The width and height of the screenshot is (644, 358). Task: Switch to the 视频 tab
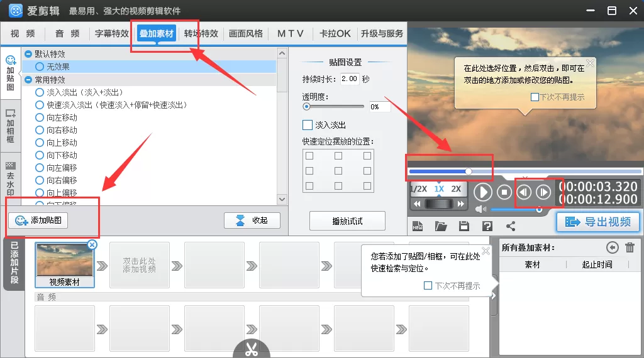click(23, 34)
